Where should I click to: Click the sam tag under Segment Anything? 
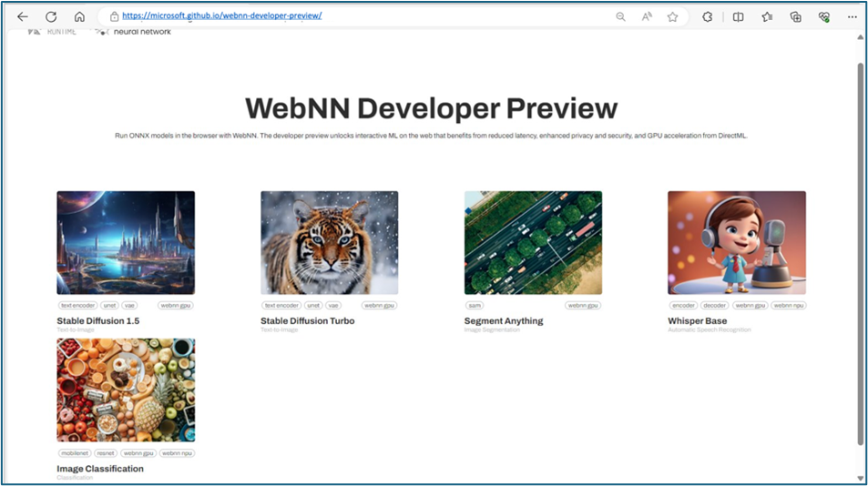pyautogui.click(x=474, y=306)
